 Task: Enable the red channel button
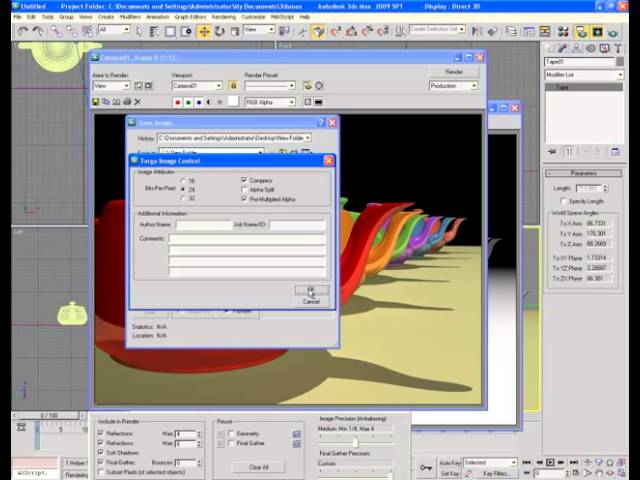click(x=178, y=102)
